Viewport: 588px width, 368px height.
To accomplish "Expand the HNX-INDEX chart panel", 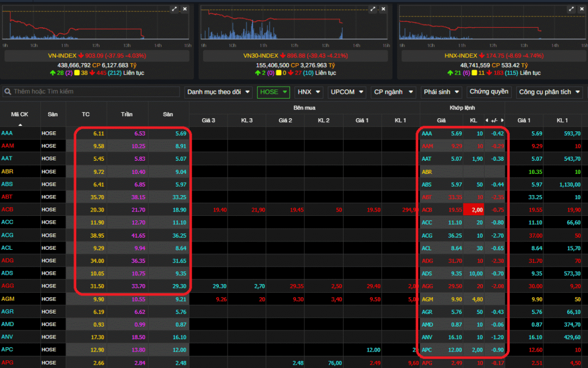I will [571, 9].
